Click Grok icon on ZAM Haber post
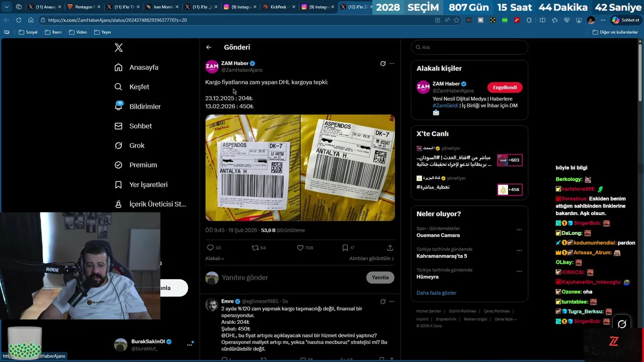Image resolution: width=644 pixels, height=362 pixels. pyautogui.click(x=383, y=63)
